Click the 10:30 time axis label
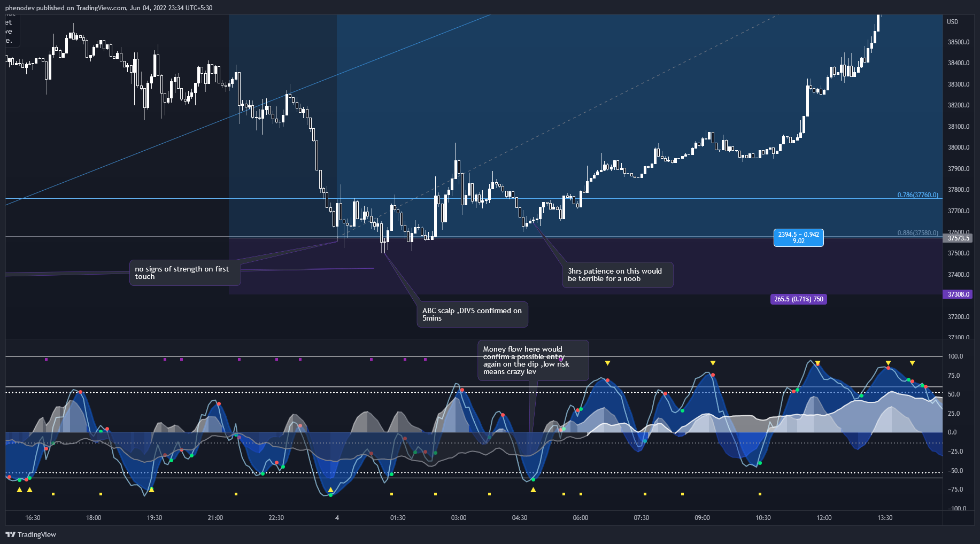 coord(763,518)
